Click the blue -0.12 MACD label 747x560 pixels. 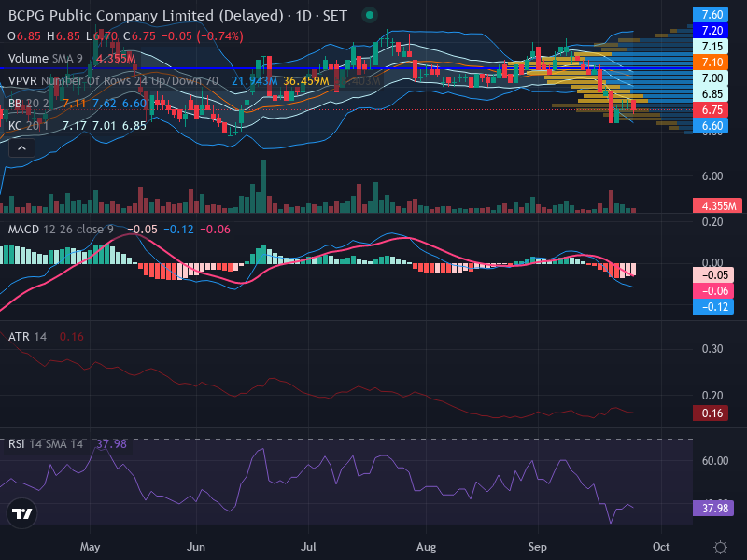[x=713, y=307]
